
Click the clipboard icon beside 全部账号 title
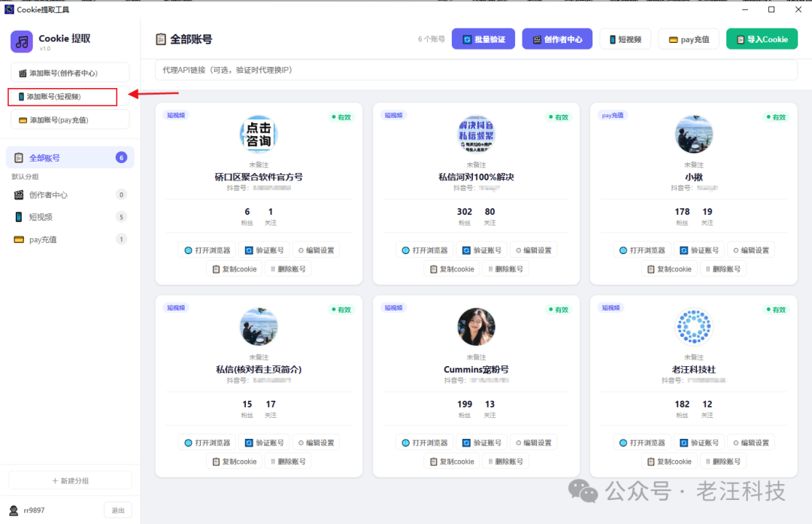pyautogui.click(x=161, y=39)
